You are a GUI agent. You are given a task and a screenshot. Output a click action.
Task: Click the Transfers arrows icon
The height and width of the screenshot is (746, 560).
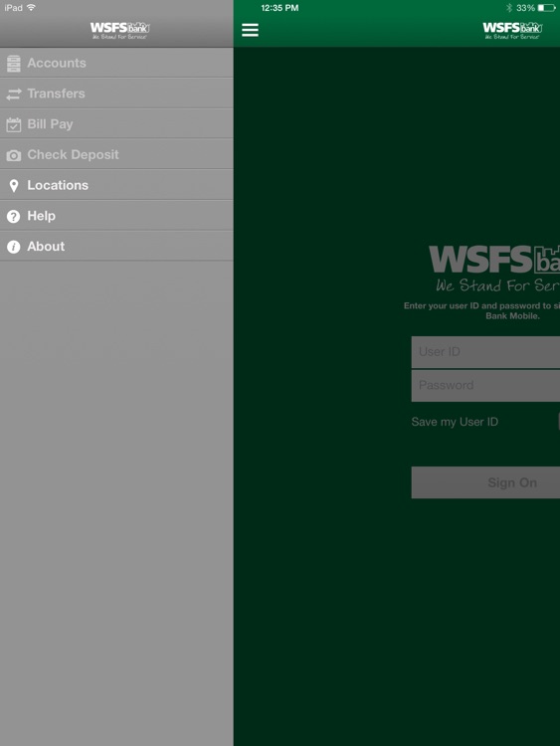click(x=14, y=93)
